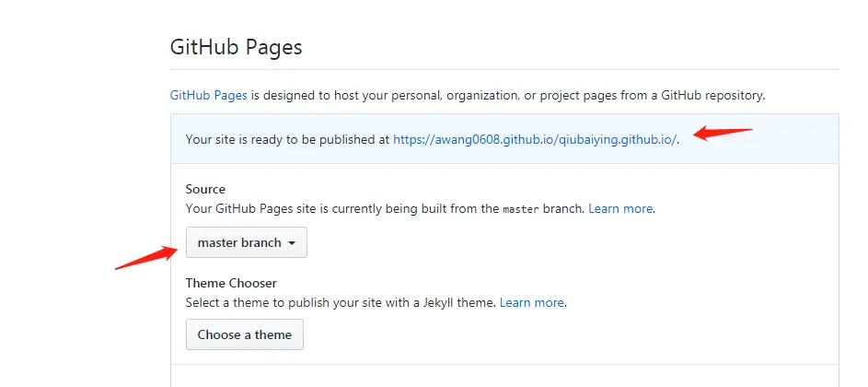Viewport: 868px width, 387px height.
Task: Click the red arrow pointing at master branch
Action: [x=145, y=256]
